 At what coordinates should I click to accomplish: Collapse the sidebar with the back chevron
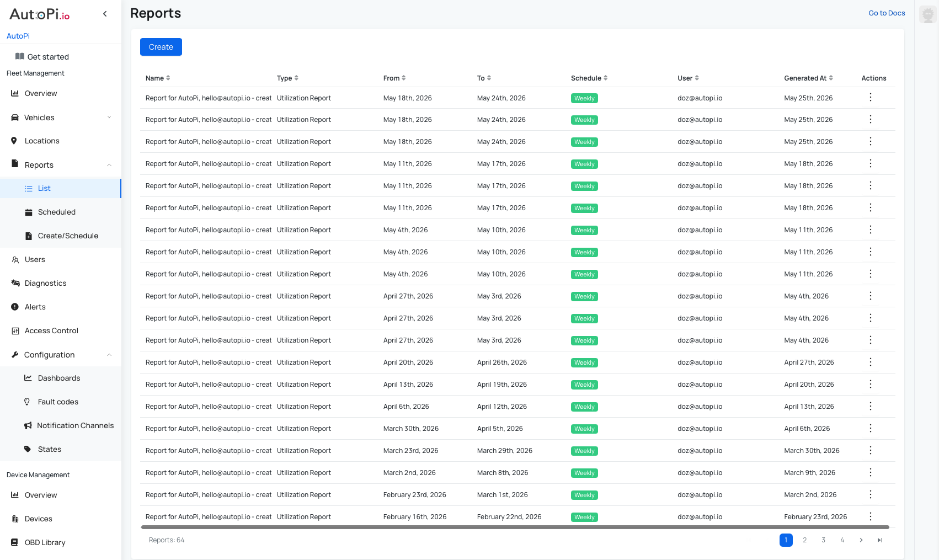coord(105,14)
